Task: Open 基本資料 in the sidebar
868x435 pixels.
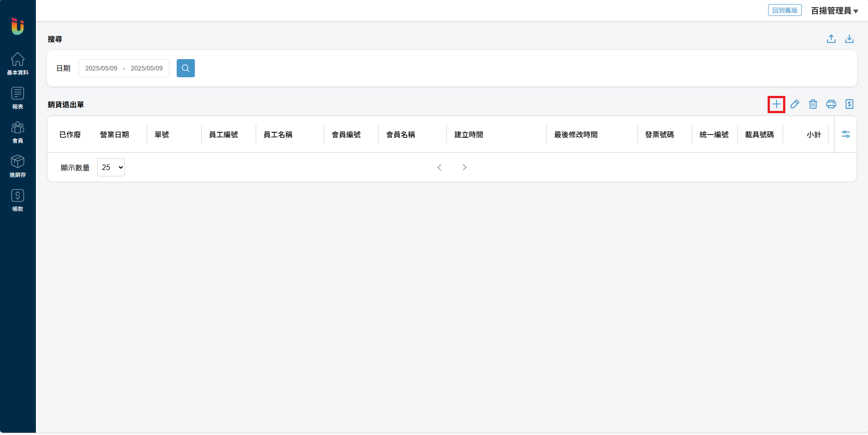Action: pyautogui.click(x=18, y=64)
